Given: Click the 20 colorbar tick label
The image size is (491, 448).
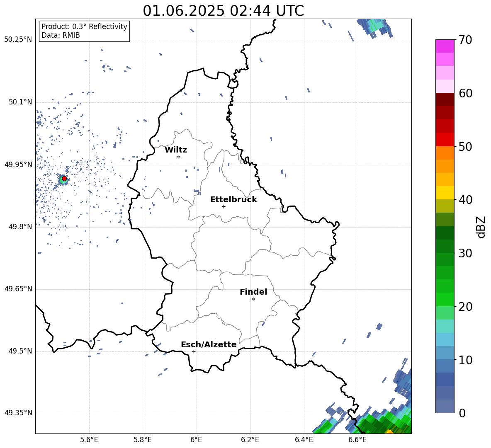Looking at the screenshot, I should tap(465, 307).
